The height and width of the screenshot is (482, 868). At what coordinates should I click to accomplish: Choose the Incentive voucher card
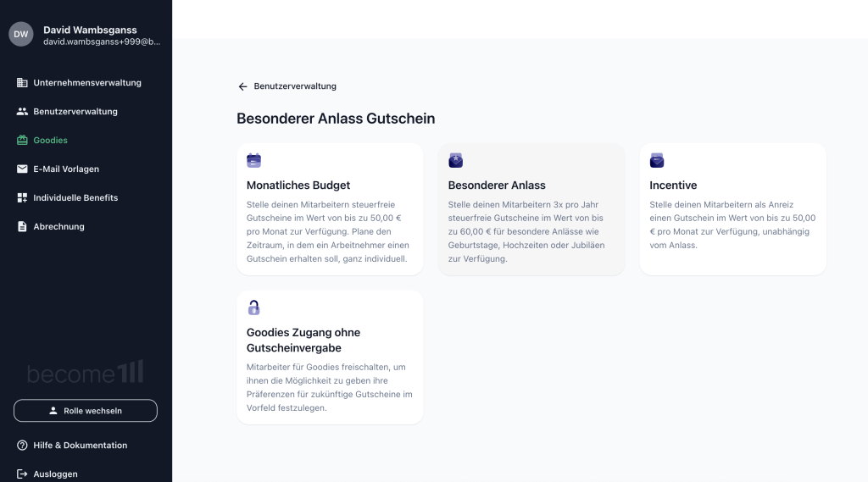[733, 209]
